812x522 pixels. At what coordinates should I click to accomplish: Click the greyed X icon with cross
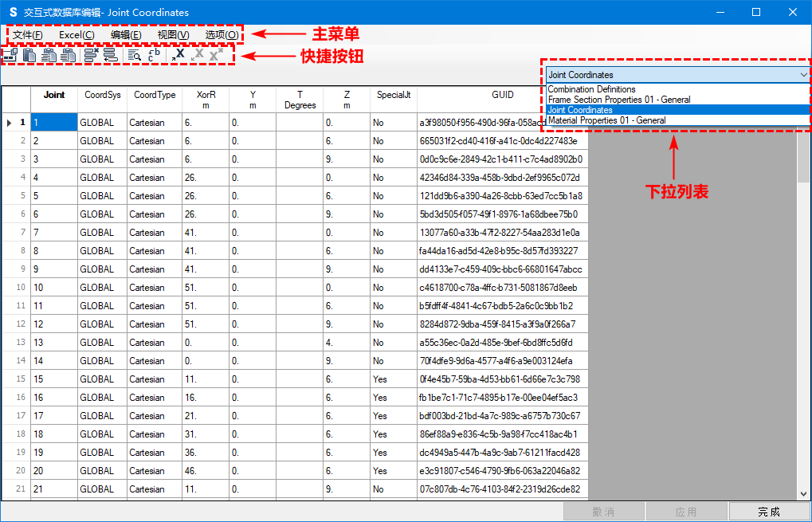tap(215, 54)
